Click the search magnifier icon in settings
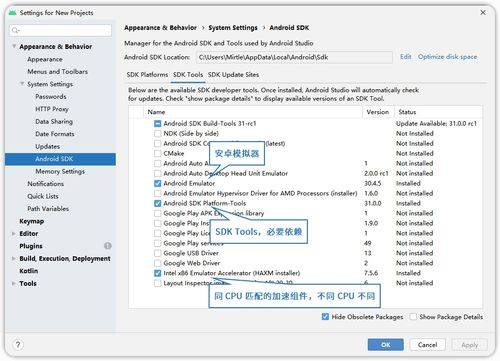The image size is (500, 361). [x=15, y=30]
